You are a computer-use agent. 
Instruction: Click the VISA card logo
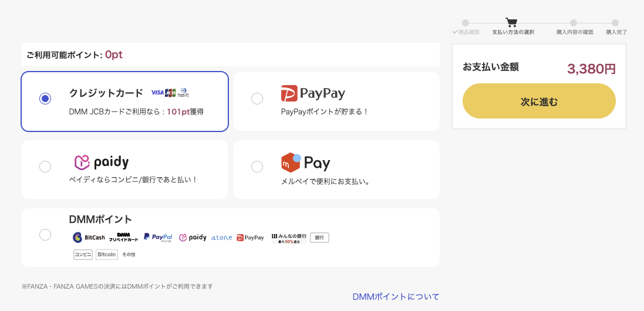click(157, 93)
